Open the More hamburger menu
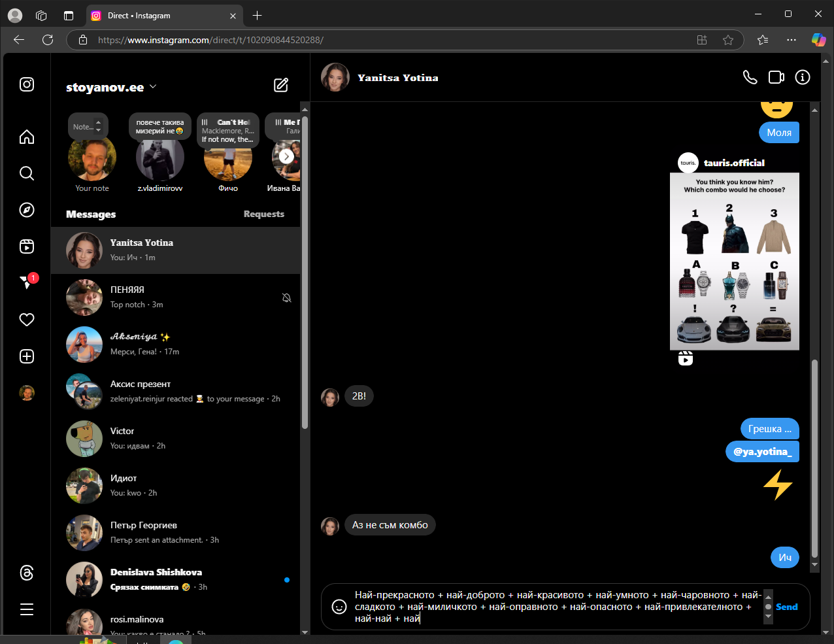The height and width of the screenshot is (644, 834). click(27, 609)
